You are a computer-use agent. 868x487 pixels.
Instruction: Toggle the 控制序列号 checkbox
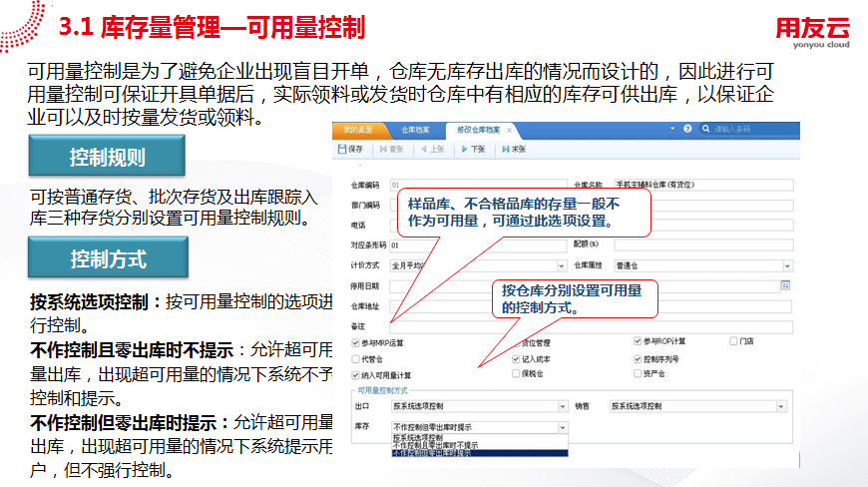coord(638,359)
